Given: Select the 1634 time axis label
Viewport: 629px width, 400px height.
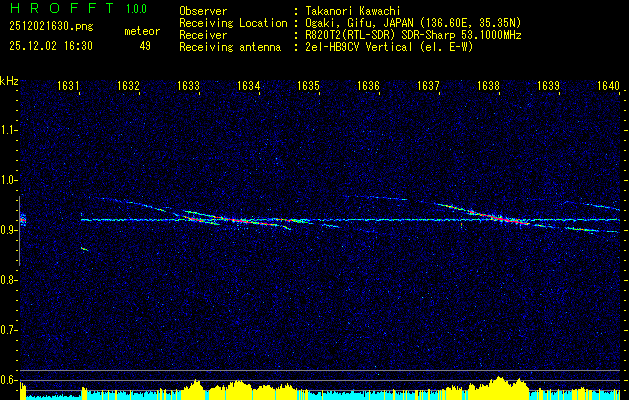Looking at the screenshot, I should (x=249, y=86).
